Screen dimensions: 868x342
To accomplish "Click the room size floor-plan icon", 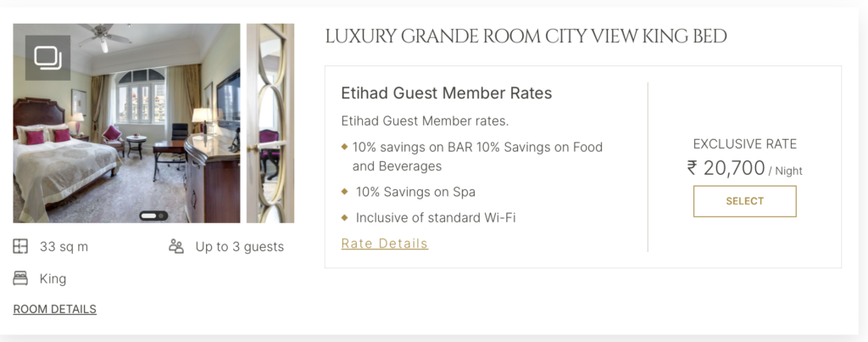I will tap(20, 247).
